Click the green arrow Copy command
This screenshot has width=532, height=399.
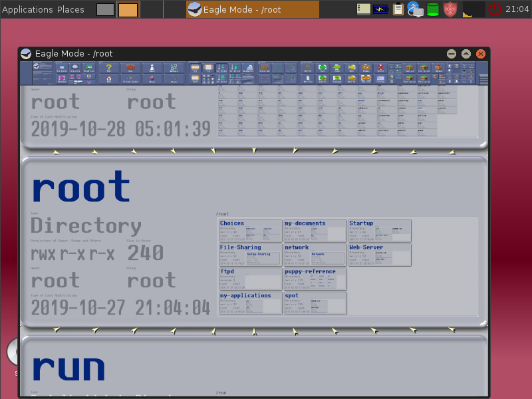(323, 68)
